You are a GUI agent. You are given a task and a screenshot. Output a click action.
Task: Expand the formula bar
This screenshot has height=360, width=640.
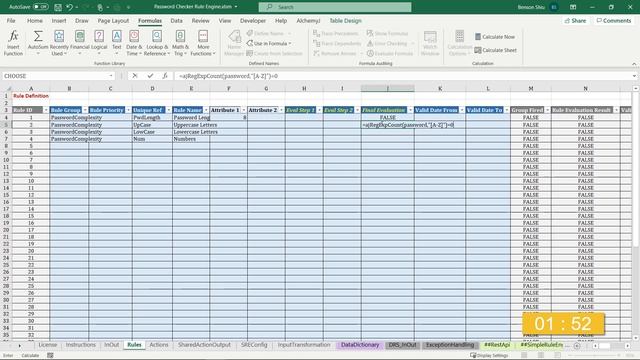[x=634, y=76]
